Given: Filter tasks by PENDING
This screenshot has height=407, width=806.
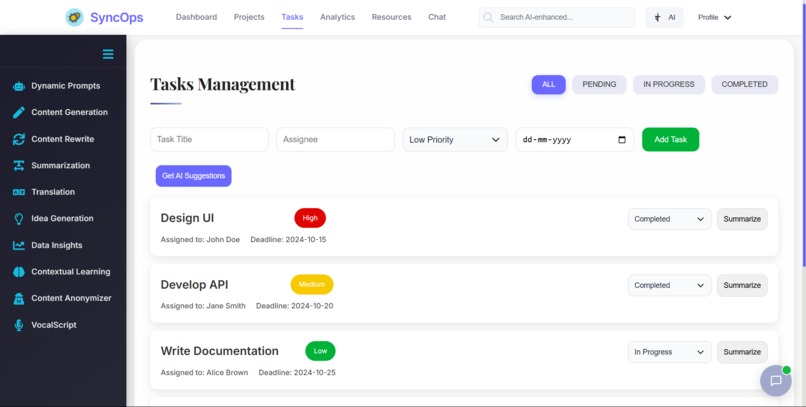Looking at the screenshot, I should pyautogui.click(x=599, y=84).
